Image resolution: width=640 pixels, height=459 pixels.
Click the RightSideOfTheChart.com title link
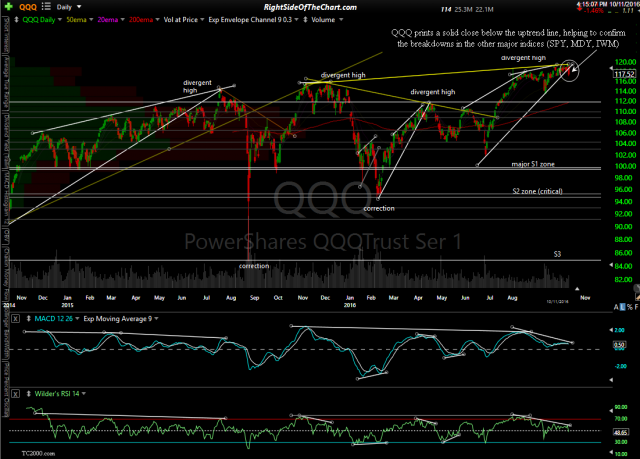point(310,7)
